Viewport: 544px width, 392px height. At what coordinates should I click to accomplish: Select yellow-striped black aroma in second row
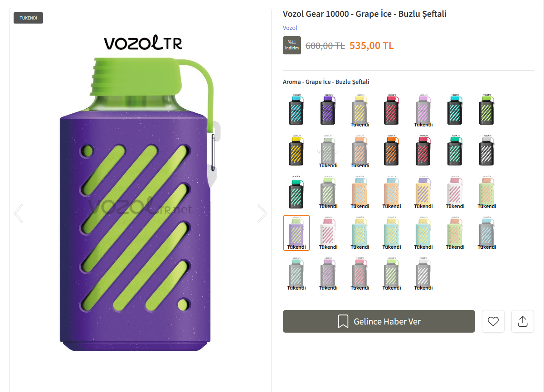[x=296, y=151]
